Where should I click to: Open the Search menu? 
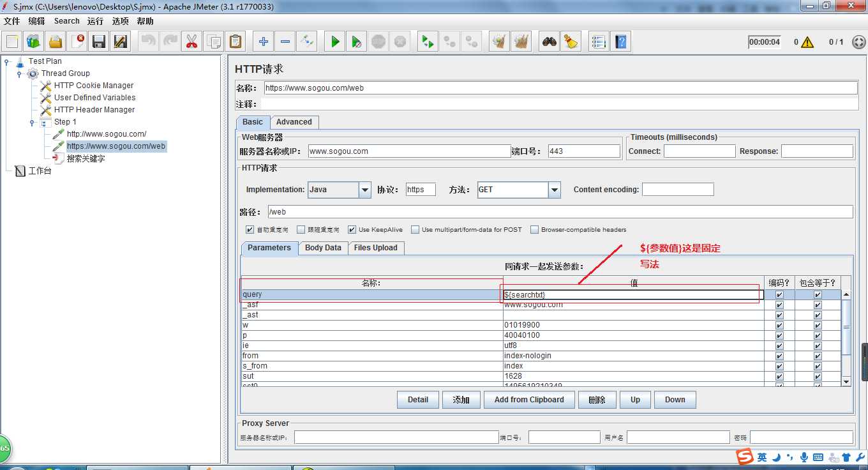click(67, 21)
